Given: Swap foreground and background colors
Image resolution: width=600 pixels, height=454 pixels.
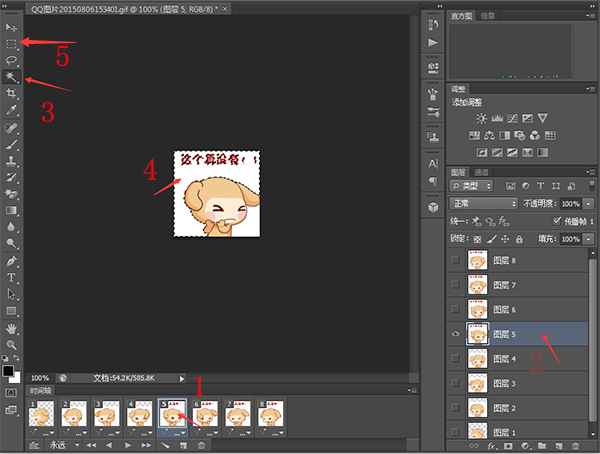Looking at the screenshot, I should coord(16,358).
